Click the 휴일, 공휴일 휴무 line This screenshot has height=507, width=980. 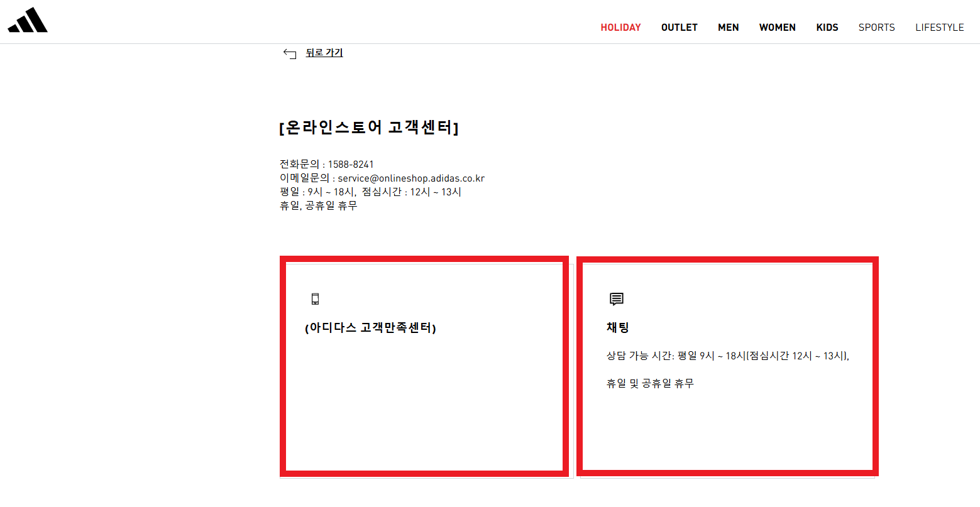[319, 206]
